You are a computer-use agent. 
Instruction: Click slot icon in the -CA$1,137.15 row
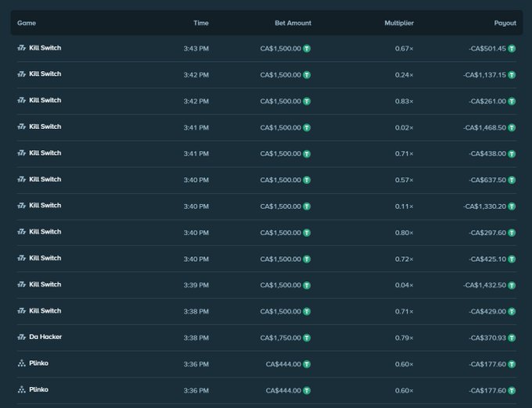pos(21,74)
